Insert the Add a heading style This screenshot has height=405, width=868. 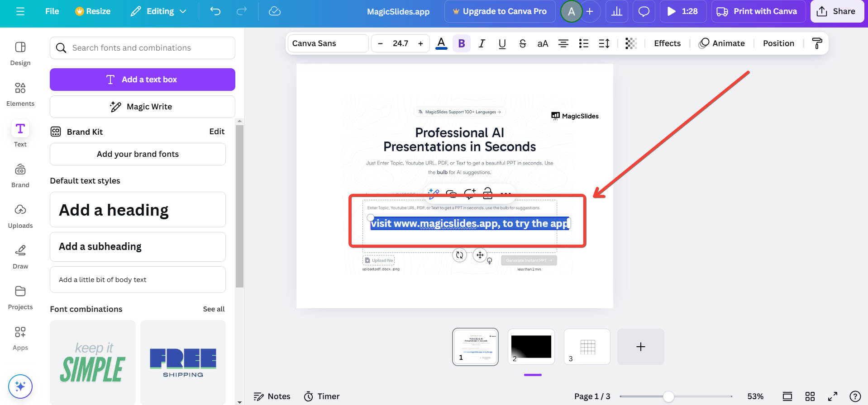138,210
